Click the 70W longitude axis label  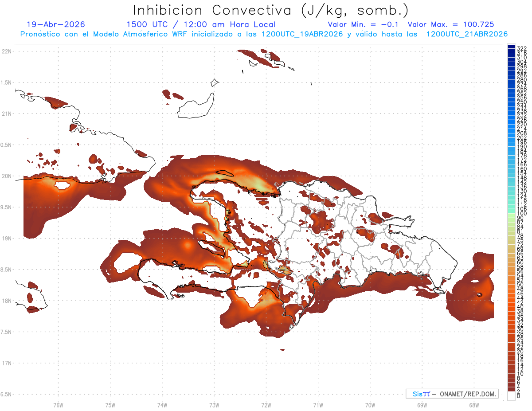point(370,405)
